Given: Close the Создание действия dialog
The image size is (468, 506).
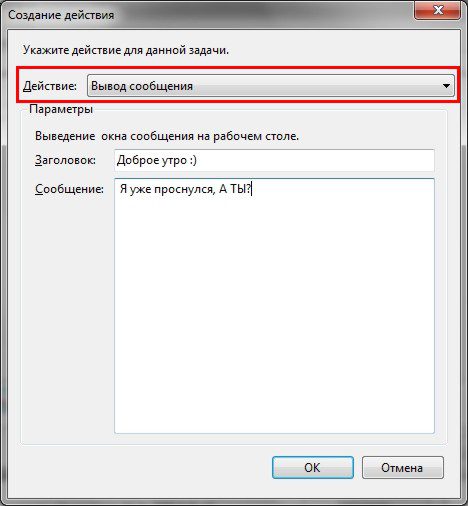Looking at the screenshot, I should [x=438, y=10].
